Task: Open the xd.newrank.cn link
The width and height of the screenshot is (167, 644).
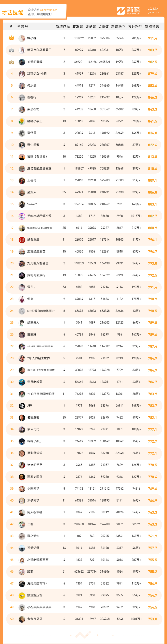Action: point(48,10)
